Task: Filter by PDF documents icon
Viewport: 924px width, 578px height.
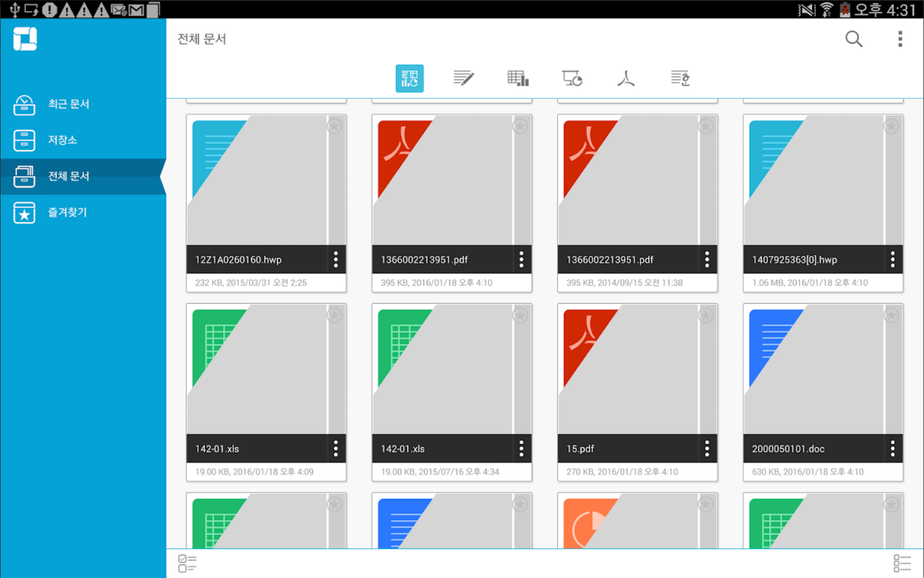Action: coord(626,78)
